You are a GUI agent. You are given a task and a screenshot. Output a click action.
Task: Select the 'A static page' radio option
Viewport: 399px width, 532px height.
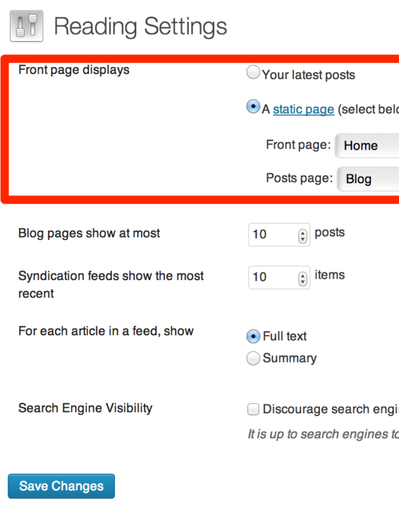click(x=253, y=106)
